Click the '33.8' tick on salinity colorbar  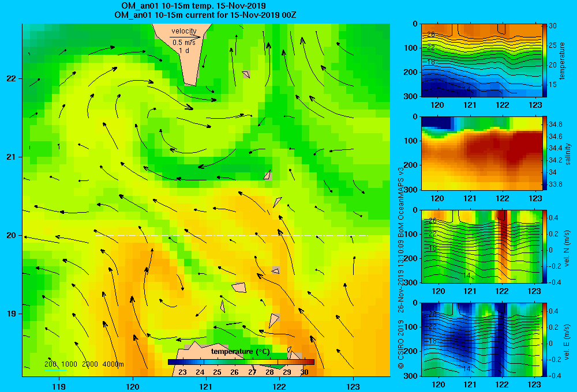555,184
